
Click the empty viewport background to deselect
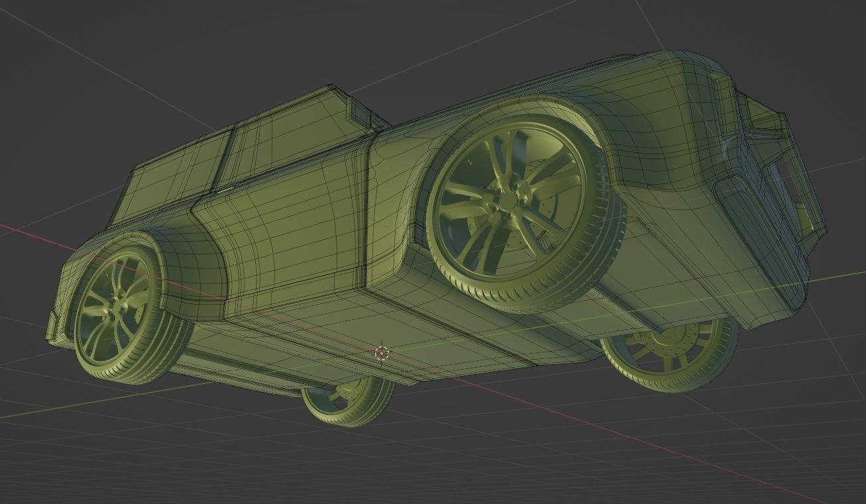133,464
